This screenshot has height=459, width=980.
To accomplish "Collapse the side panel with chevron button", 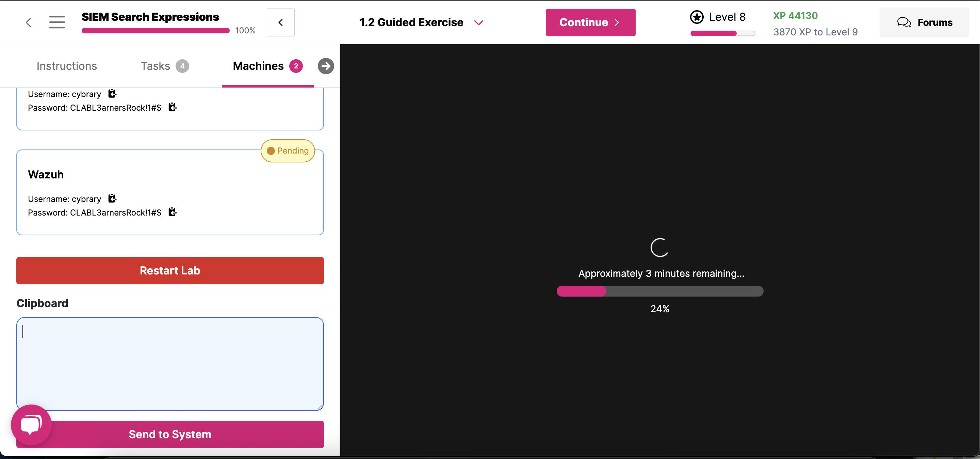I will pos(280,22).
